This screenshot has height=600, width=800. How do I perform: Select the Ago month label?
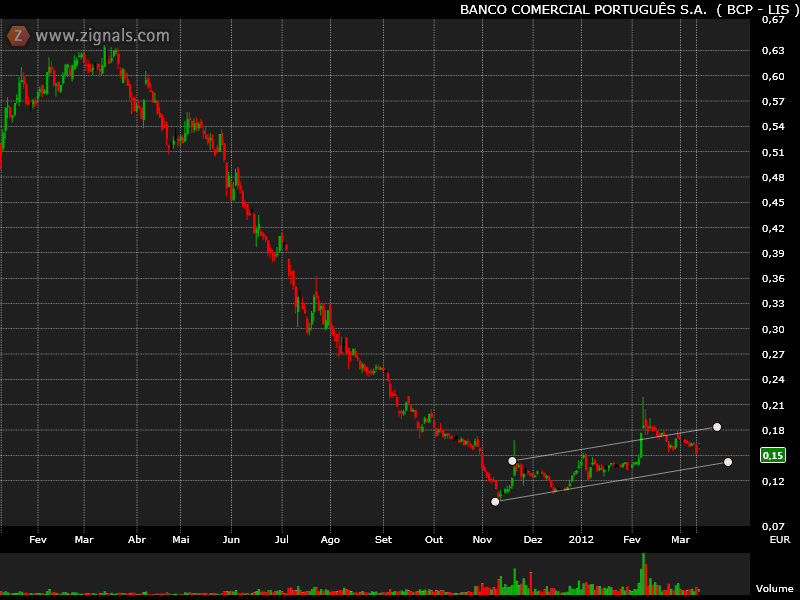[330, 540]
